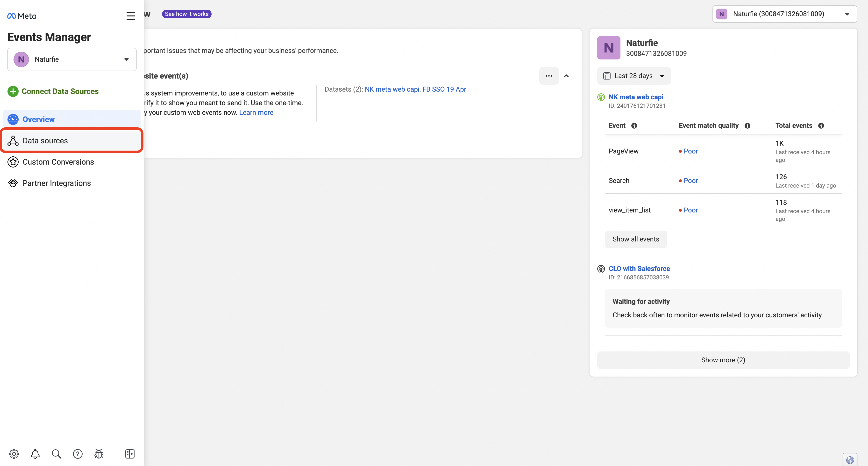Open notifications bell
Image resolution: width=868 pixels, height=466 pixels.
(x=35, y=454)
